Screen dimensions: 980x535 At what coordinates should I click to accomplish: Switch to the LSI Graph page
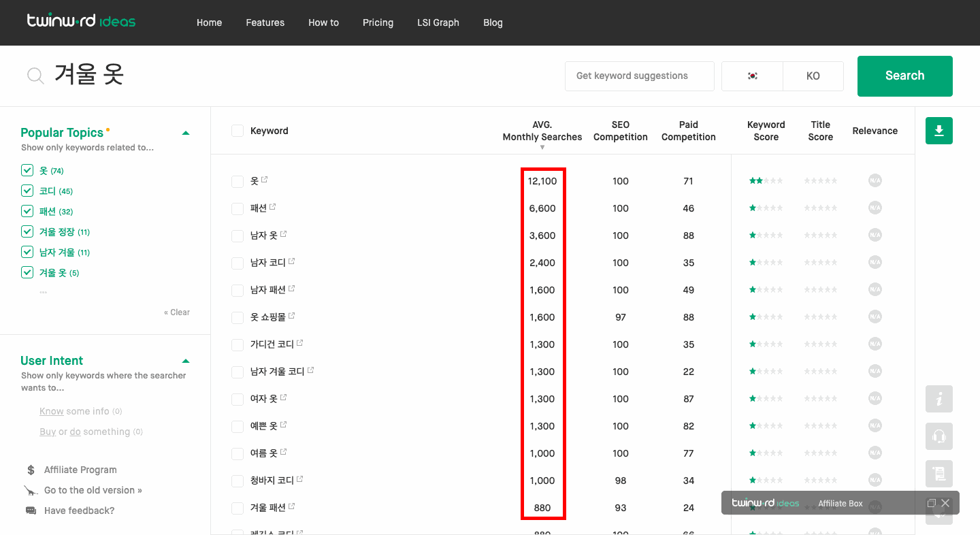(438, 22)
